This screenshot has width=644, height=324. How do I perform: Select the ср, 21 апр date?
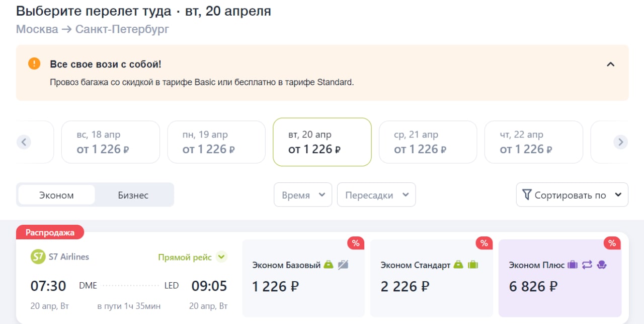click(x=428, y=142)
